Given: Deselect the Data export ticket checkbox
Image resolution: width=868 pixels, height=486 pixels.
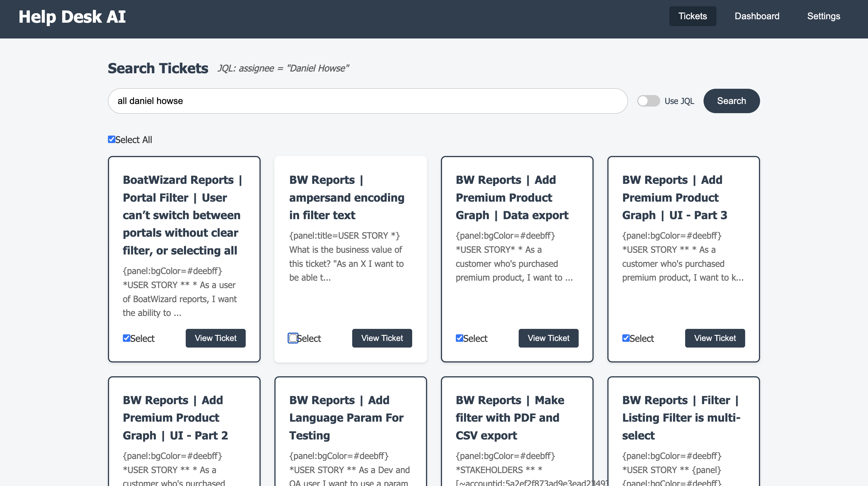Looking at the screenshot, I should click(x=459, y=338).
